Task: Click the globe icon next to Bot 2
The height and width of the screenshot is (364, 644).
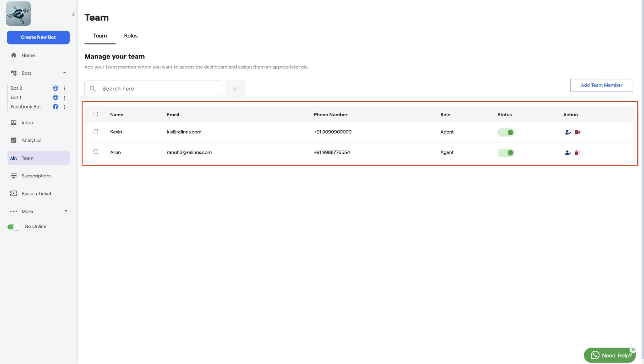Action: point(56,88)
